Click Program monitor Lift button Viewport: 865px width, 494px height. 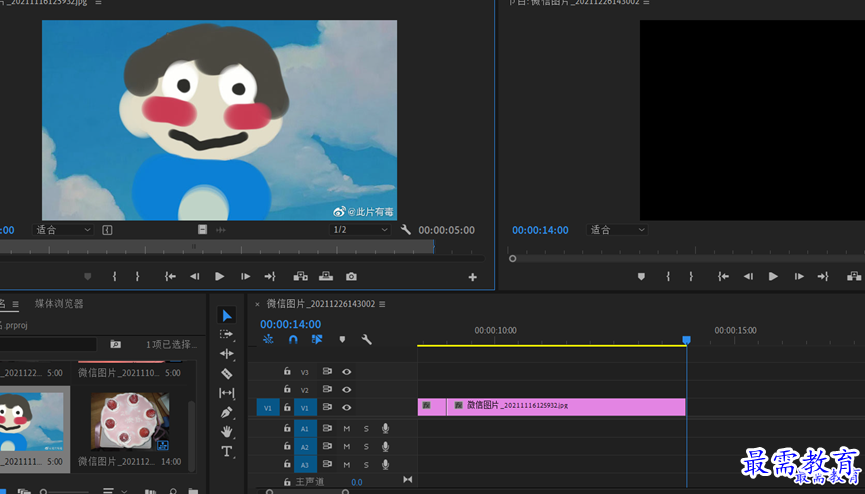tap(854, 277)
